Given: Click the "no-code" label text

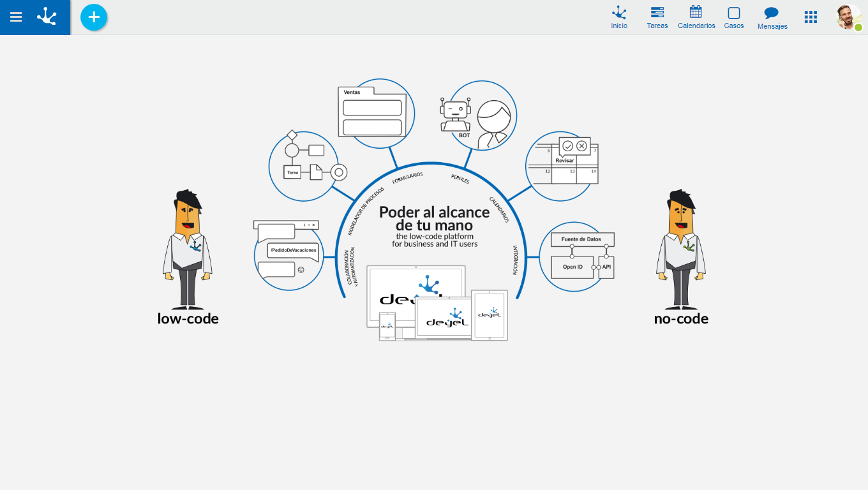Looking at the screenshot, I should point(681,318).
